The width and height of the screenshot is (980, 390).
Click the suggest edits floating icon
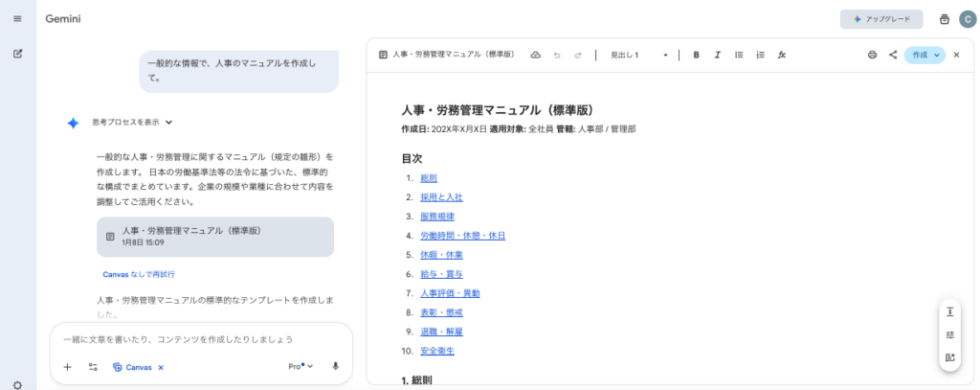(949, 357)
